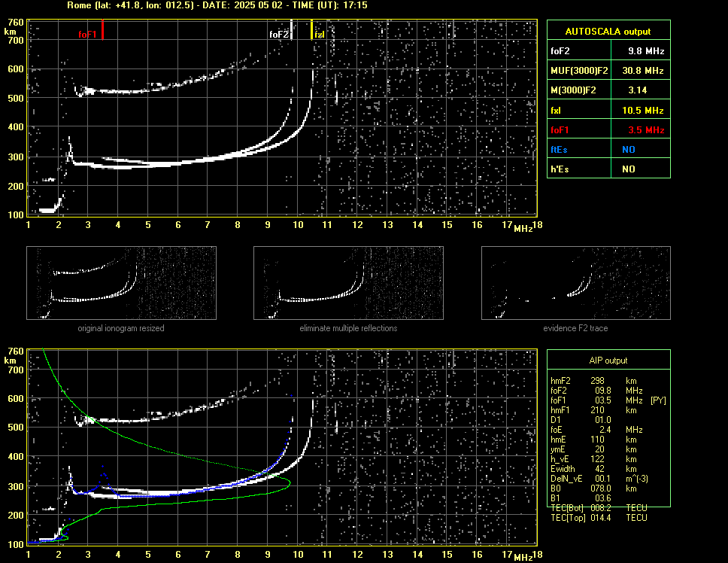Select the h_vE 122 km row
This screenshot has width=728, height=563.
click(593, 459)
